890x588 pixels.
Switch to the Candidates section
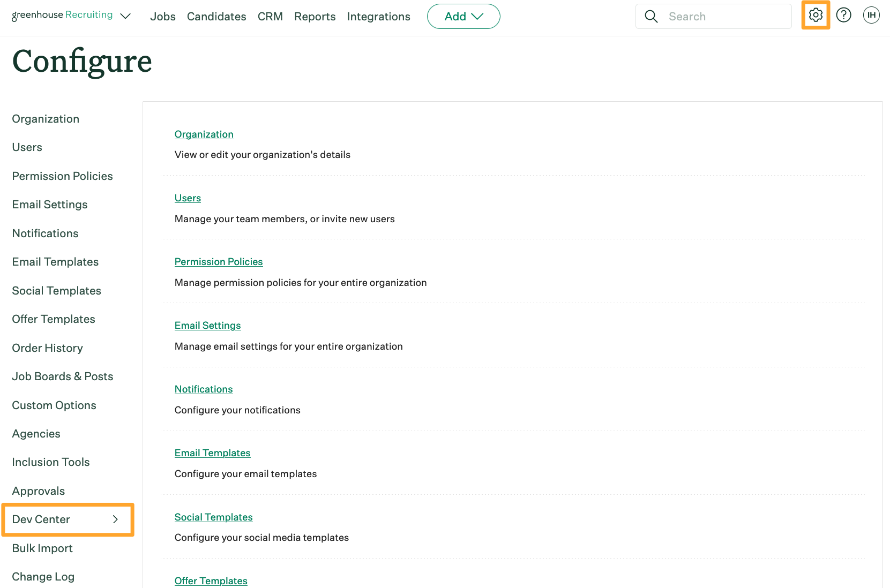(x=216, y=17)
